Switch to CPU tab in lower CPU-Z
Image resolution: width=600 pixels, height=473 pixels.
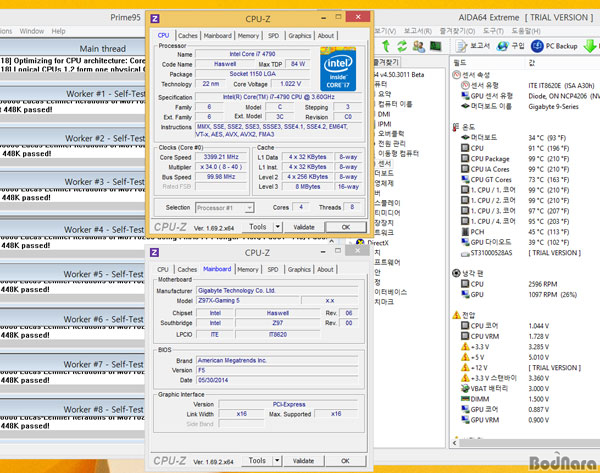[163, 269]
